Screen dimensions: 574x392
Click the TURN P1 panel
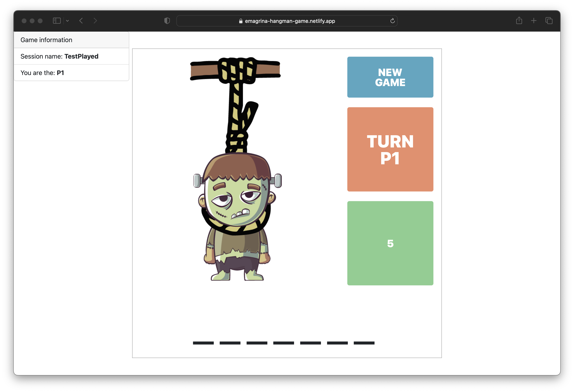390,149
